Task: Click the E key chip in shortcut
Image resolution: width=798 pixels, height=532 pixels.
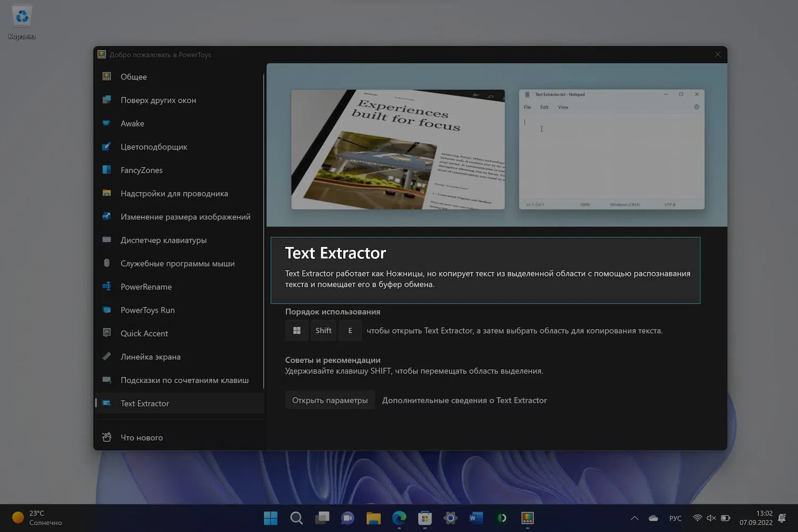Action: (x=350, y=330)
